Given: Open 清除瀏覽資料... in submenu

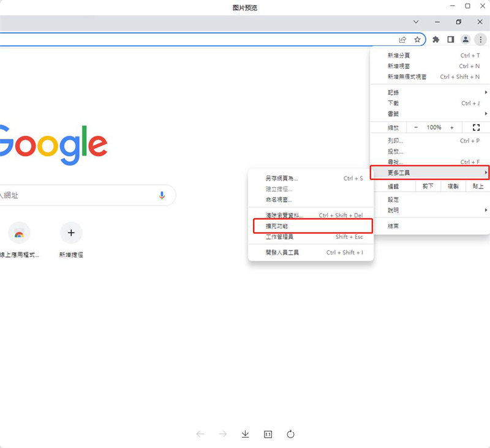Looking at the screenshot, I should tap(311, 215).
